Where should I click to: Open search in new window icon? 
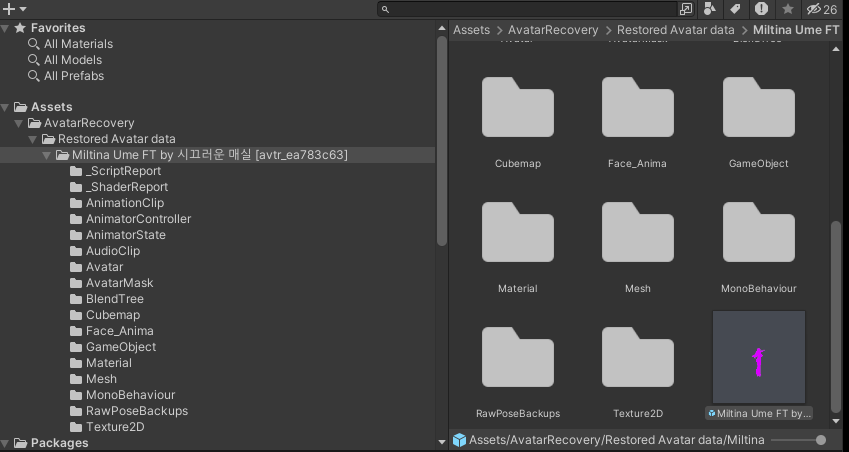point(686,9)
